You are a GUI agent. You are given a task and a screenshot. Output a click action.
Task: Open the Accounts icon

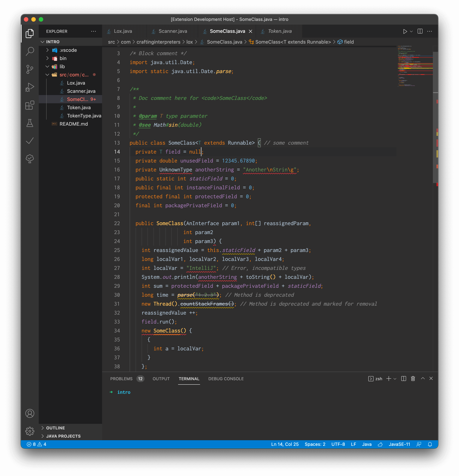(x=30, y=413)
